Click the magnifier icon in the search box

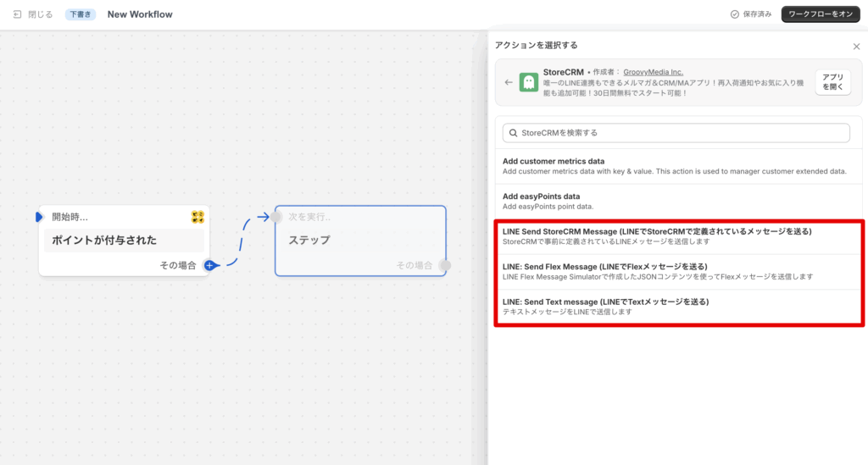tap(512, 133)
